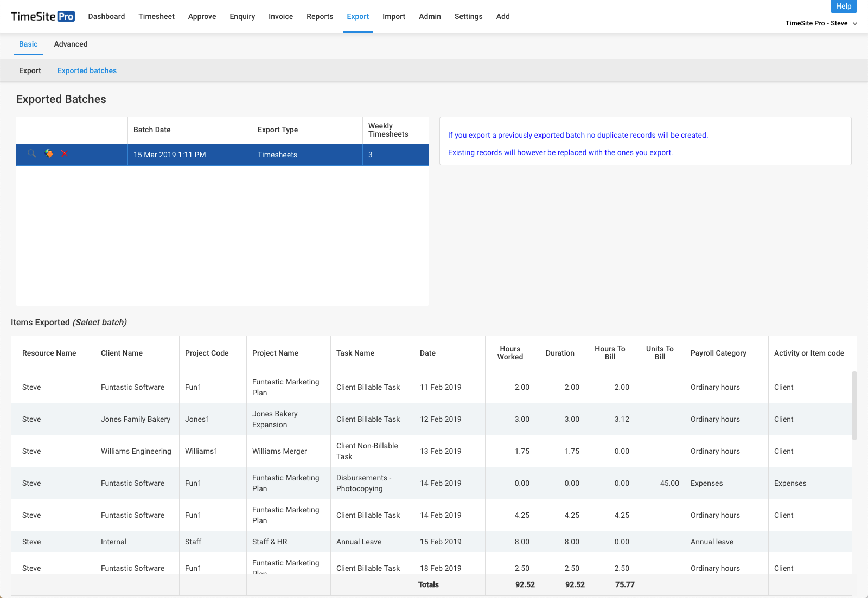Click the globe download re-export icon

(x=49, y=154)
